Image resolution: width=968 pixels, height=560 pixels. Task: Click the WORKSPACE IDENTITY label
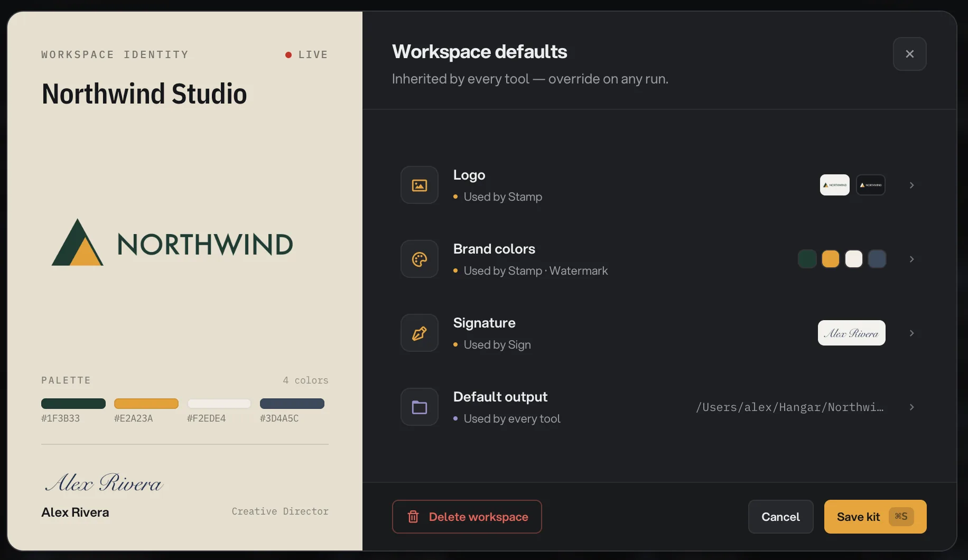(x=115, y=54)
